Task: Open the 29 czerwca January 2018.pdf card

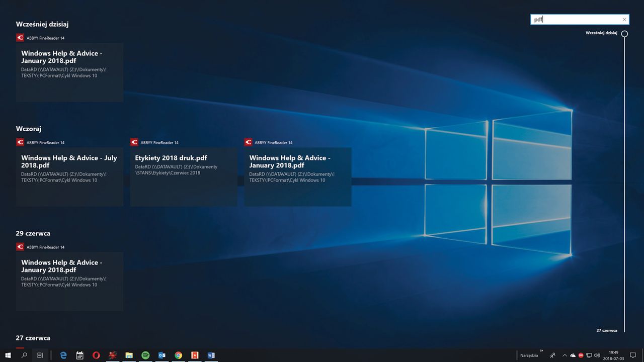Action: coord(69,282)
